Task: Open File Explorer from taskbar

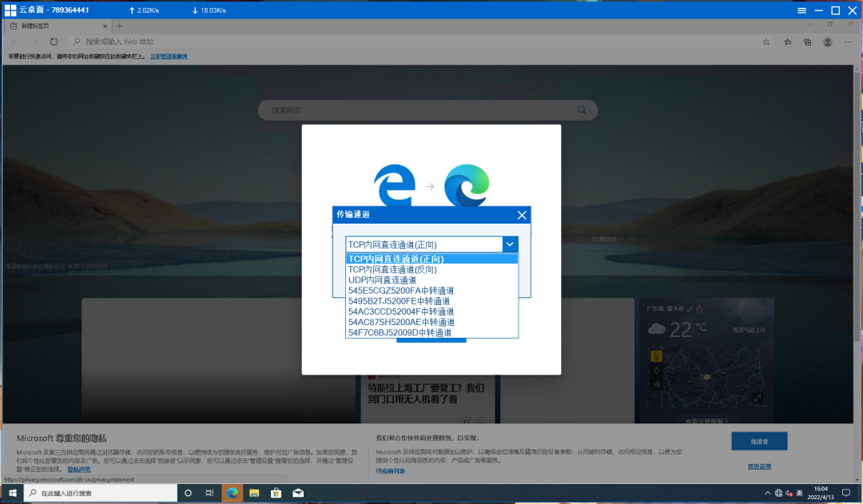Action: click(x=254, y=493)
